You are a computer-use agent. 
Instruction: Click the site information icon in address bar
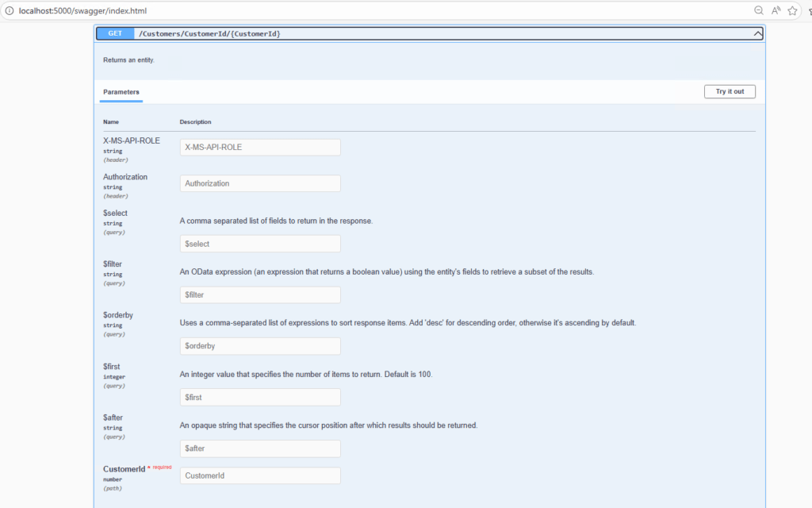coord(8,11)
